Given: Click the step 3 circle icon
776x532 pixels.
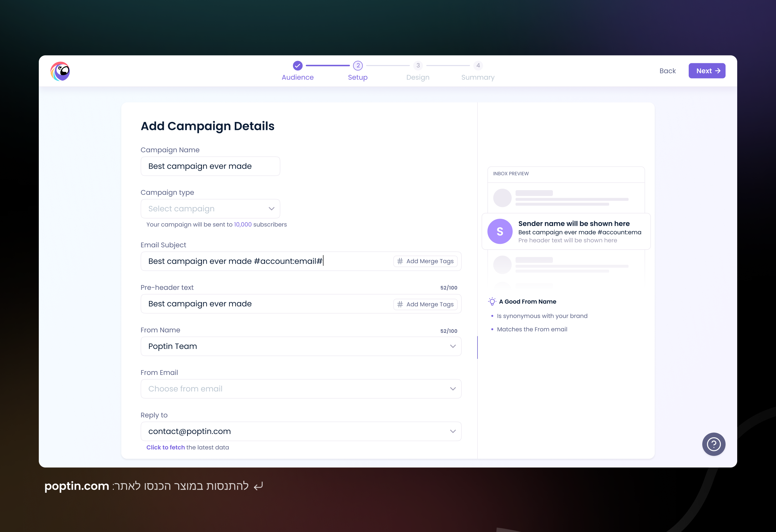Looking at the screenshot, I should click(x=418, y=65).
